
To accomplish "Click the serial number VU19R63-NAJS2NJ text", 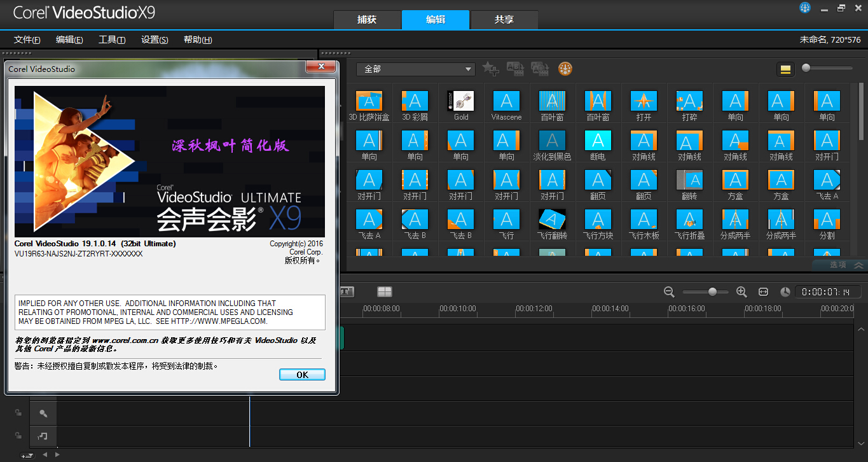I will [x=78, y=254].
